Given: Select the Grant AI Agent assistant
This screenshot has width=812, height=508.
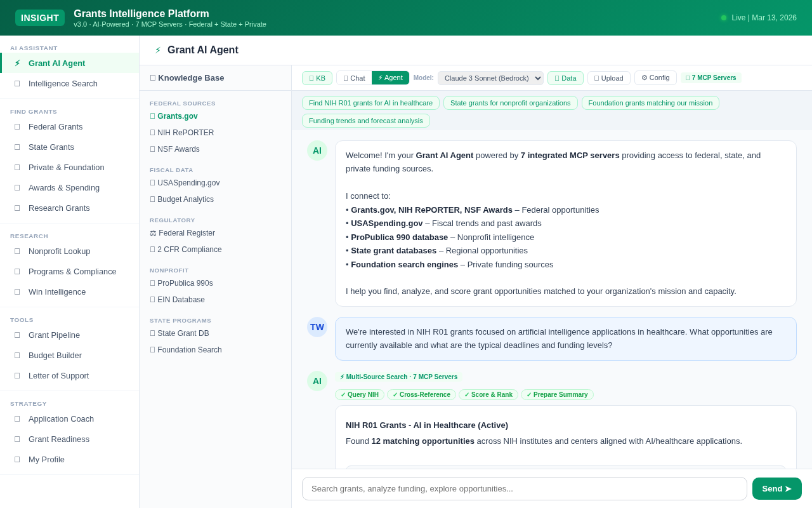Looking at the screenshot, I should click(x=56, y=63).
